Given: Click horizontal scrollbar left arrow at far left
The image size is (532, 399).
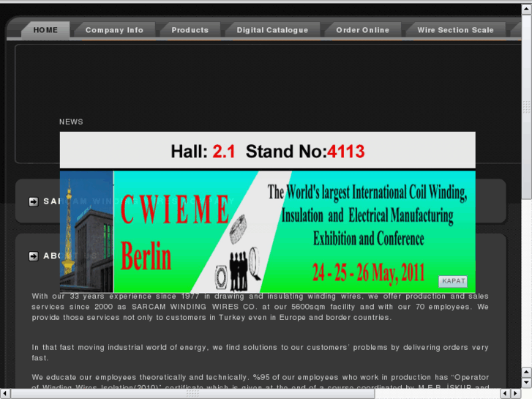Looking at the screenshot, I should (4, 394).
